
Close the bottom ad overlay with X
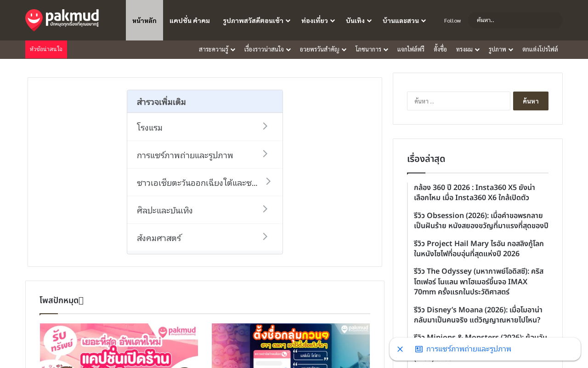pyautogui.click(x=400, y=349)
